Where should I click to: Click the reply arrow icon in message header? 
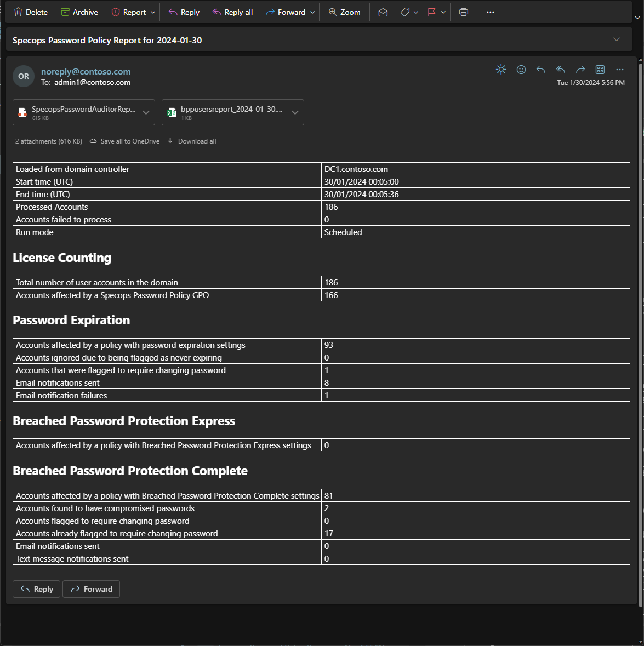click(541, 69)
